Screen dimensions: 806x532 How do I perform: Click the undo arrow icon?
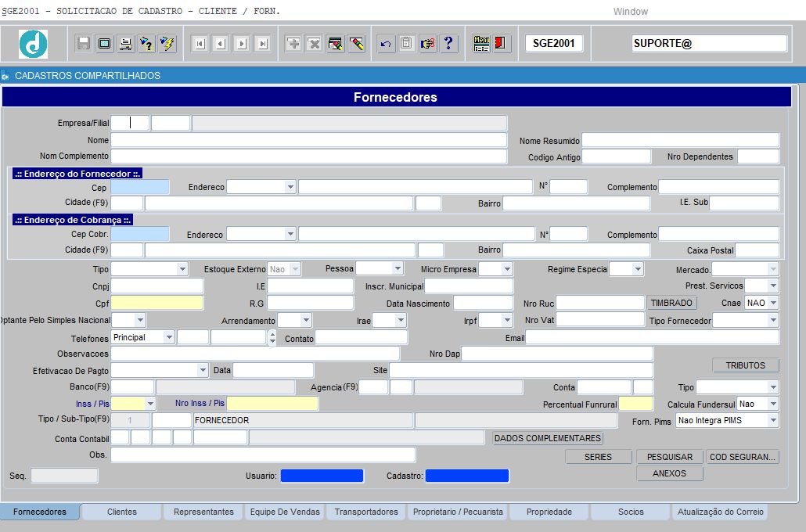(385, 44)
